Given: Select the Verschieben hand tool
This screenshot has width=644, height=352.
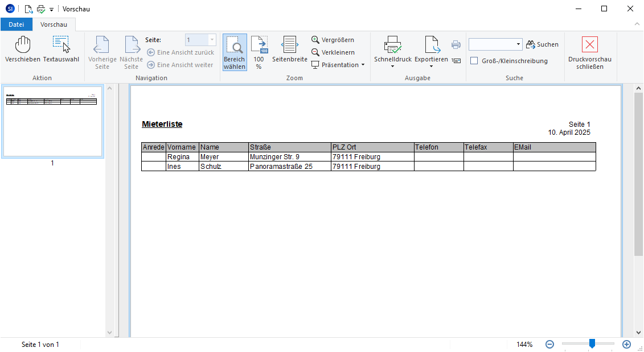Looking at the screenshot, I should 23,49.
